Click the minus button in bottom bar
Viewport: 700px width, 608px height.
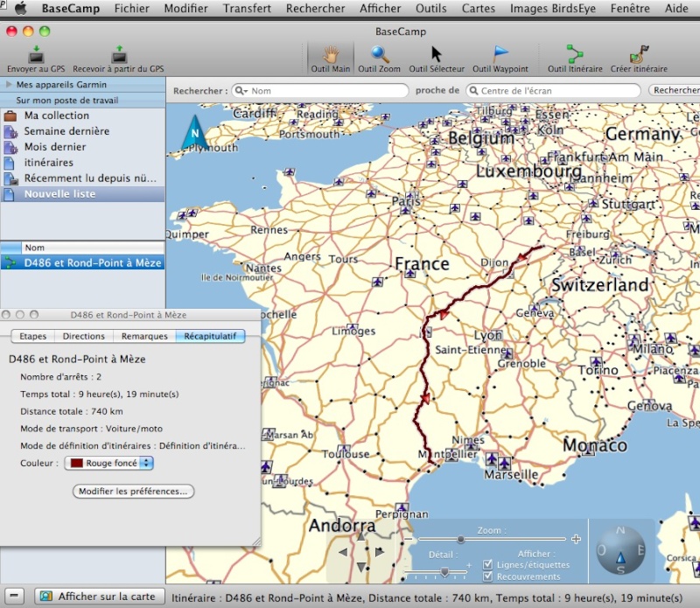(14, 597)
